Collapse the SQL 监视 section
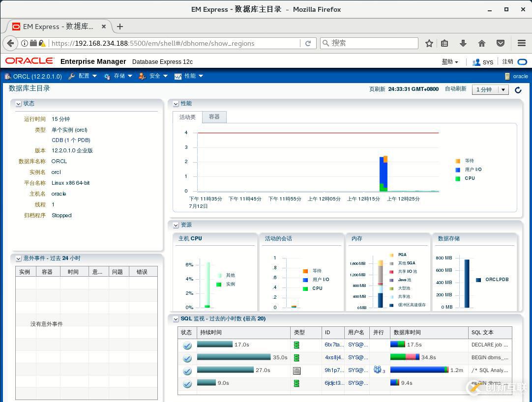Viewport: 532px width, 402px height. [x=176, y=318]
